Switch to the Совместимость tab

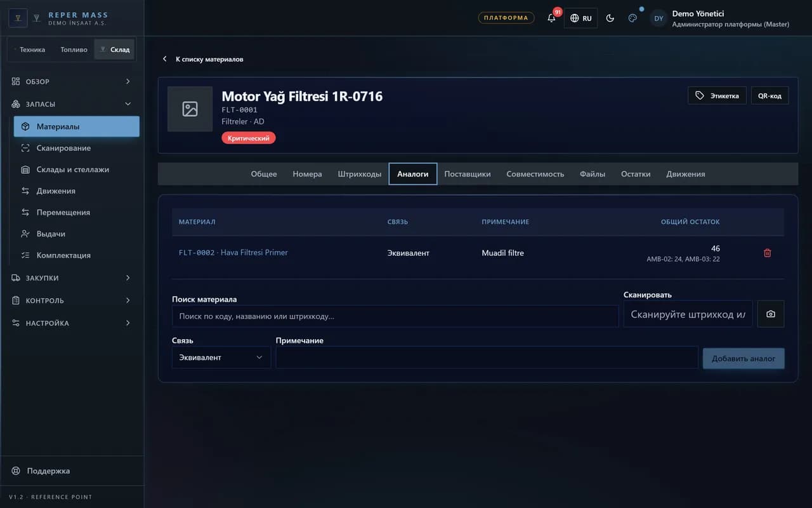tap(535, 174)
